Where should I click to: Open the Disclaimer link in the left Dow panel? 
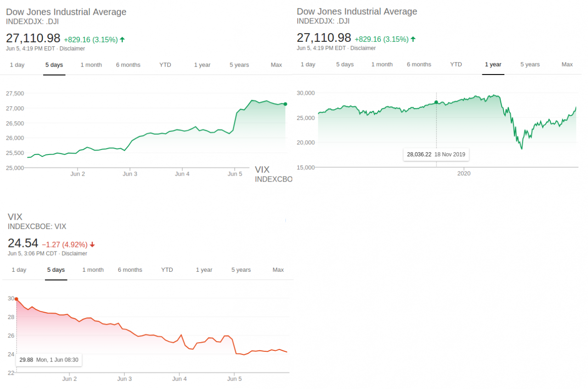coord(73,49)
